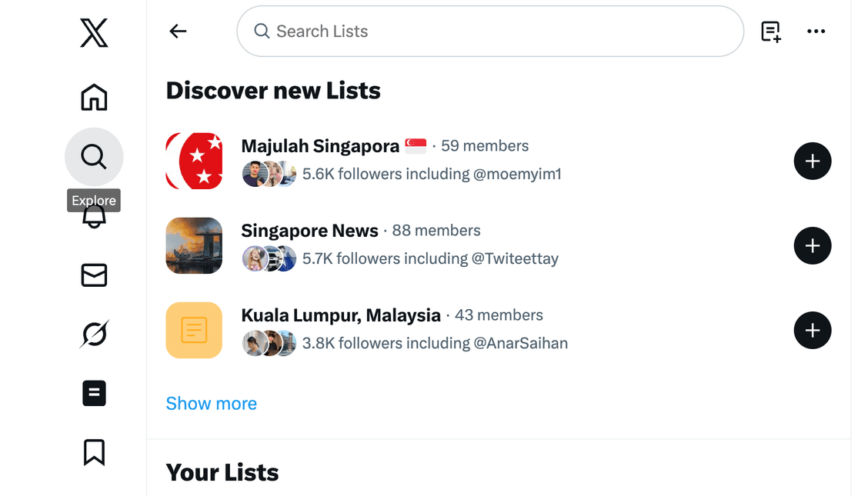This screenshot has width=868, height=496.
Task: Click the X logo at the top
Action: coord(92,33)
